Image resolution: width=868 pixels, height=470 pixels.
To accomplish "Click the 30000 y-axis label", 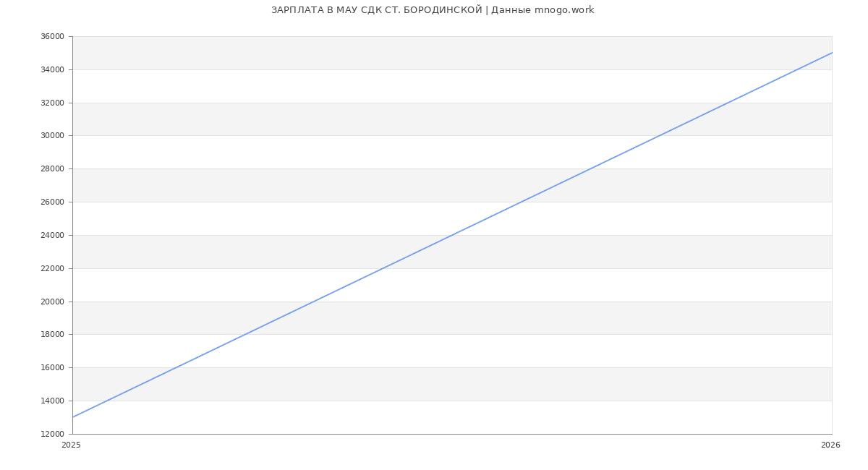I will [52, 135].
